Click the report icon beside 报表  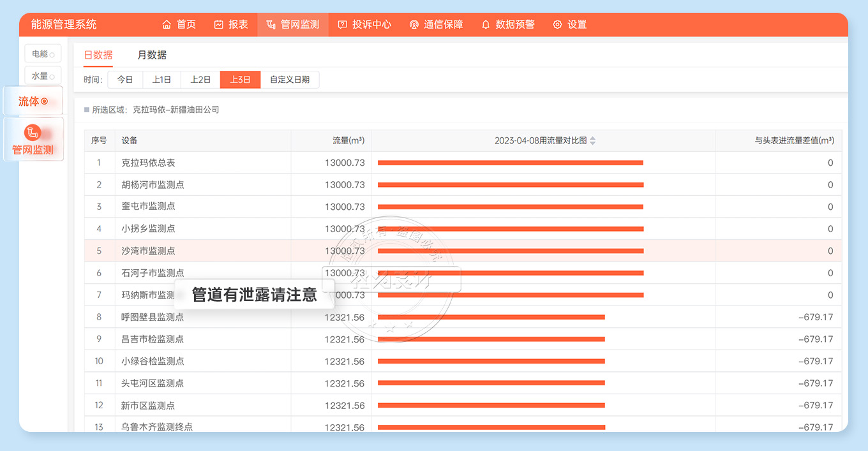(x=219, y=25)
